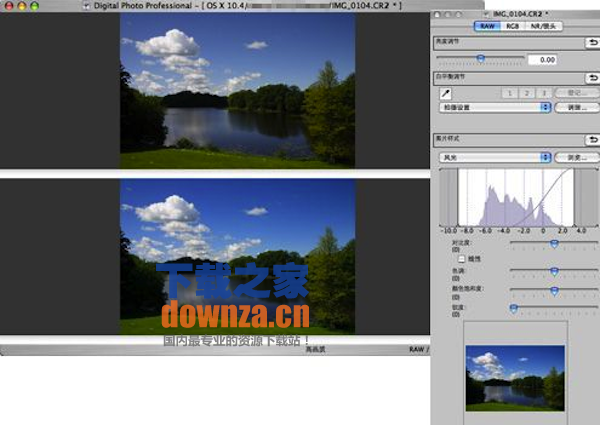Choose personal white balance preset 3
Viewport: 600px width, 425px height.
[x=544, y=93]
